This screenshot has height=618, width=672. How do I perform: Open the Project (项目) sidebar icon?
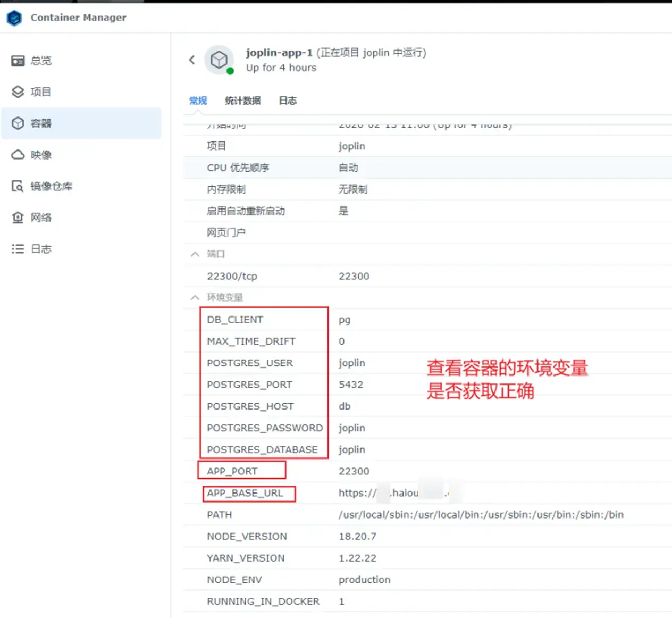18,92
